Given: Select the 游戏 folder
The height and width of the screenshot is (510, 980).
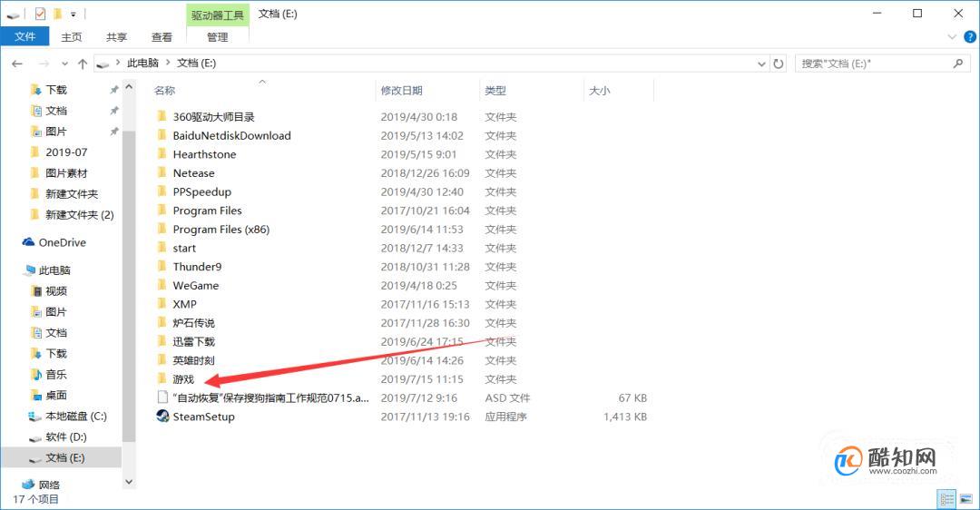Looking at the screenshot, I should (183, 379).
